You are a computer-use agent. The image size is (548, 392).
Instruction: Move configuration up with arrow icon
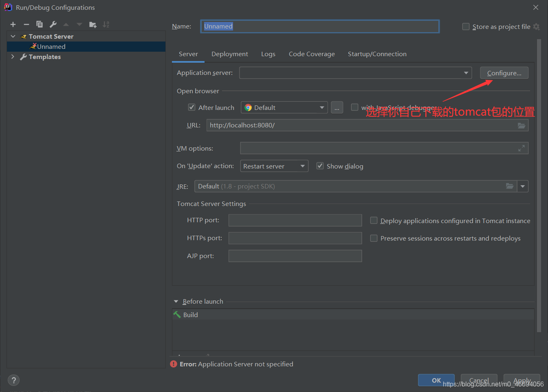(x=66, y=24)
